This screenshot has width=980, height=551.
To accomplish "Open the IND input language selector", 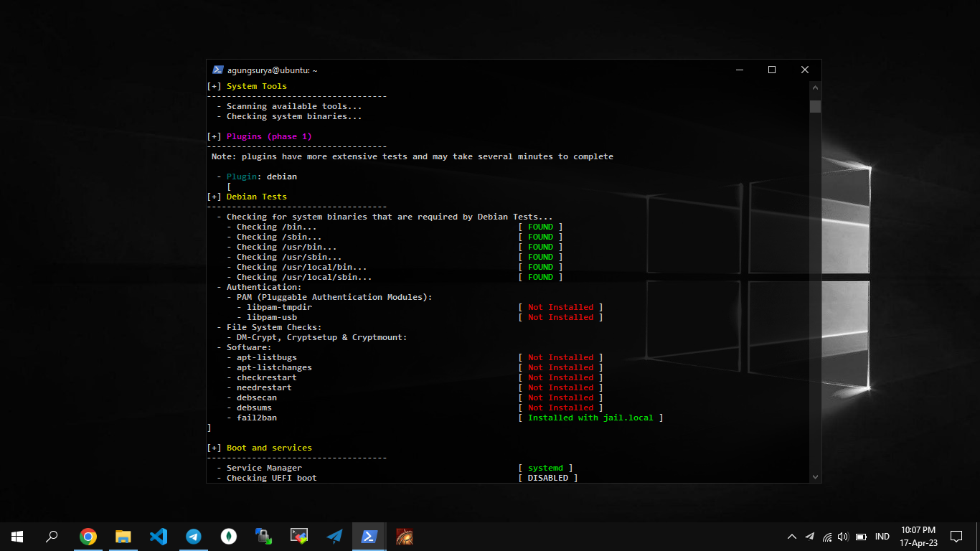I will (882, 537).
